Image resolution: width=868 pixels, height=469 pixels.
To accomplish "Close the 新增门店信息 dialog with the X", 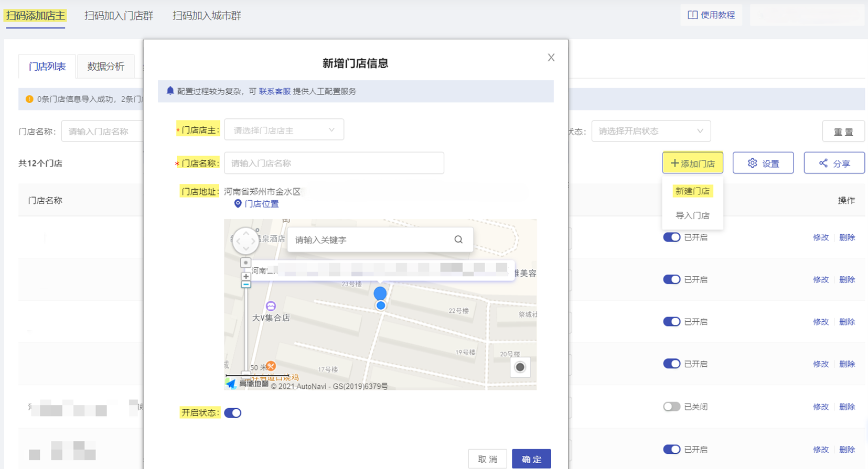I will (551, 58).
